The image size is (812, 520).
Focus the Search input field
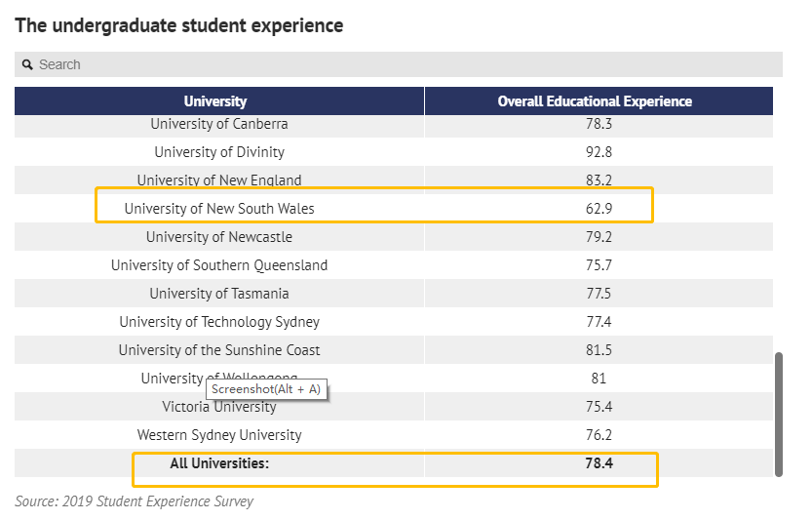[399, 64]
